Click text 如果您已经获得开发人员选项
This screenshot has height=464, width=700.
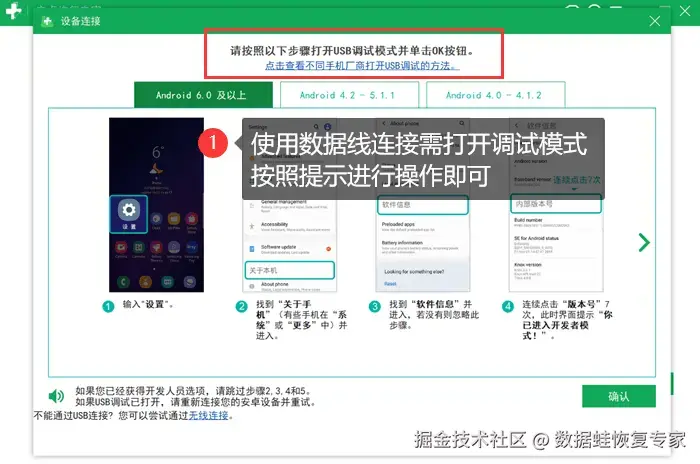pos(194,391)
